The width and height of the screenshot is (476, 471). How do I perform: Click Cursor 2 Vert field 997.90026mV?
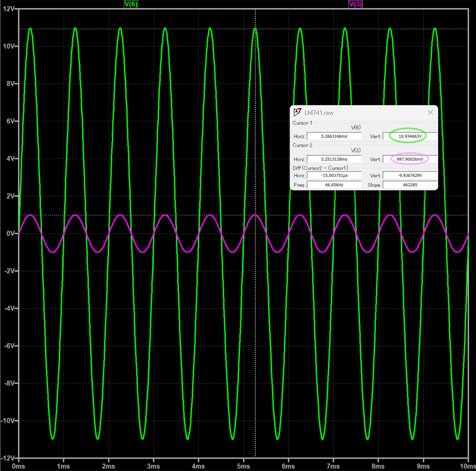pyautogui.click(x=410, y=159)
